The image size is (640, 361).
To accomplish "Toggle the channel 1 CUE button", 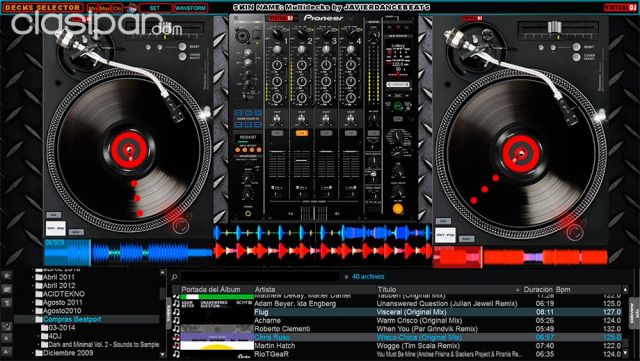I will click(x=277, y=133).
